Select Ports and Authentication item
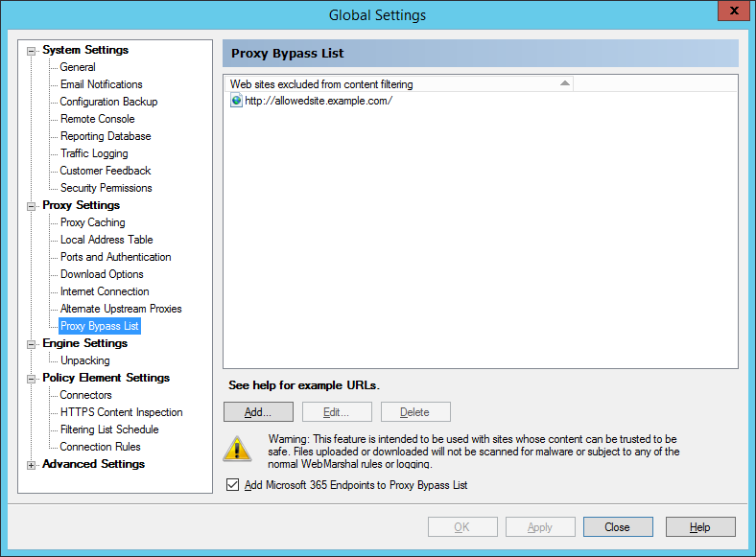Viewport: 756px width, 557px height. point(116,257)
